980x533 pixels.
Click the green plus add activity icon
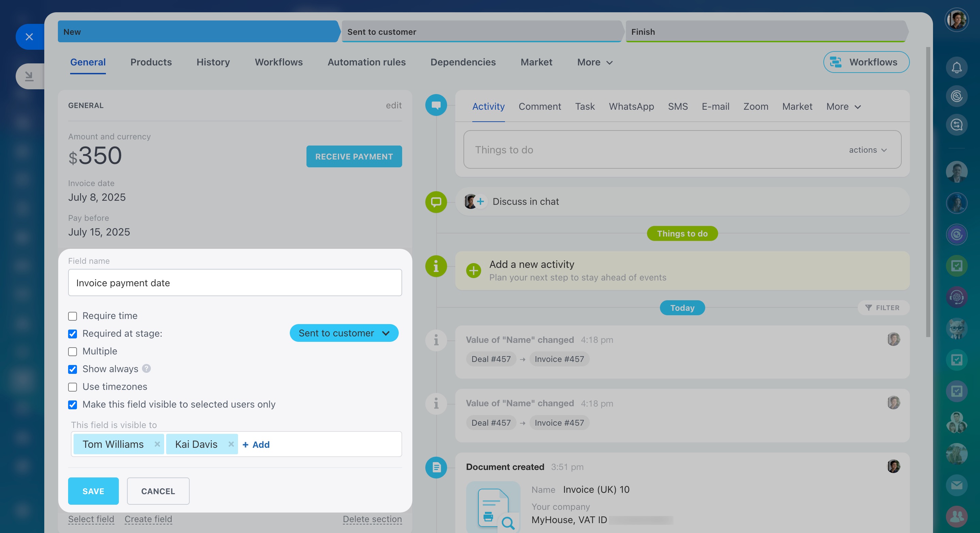pos(473,271)
